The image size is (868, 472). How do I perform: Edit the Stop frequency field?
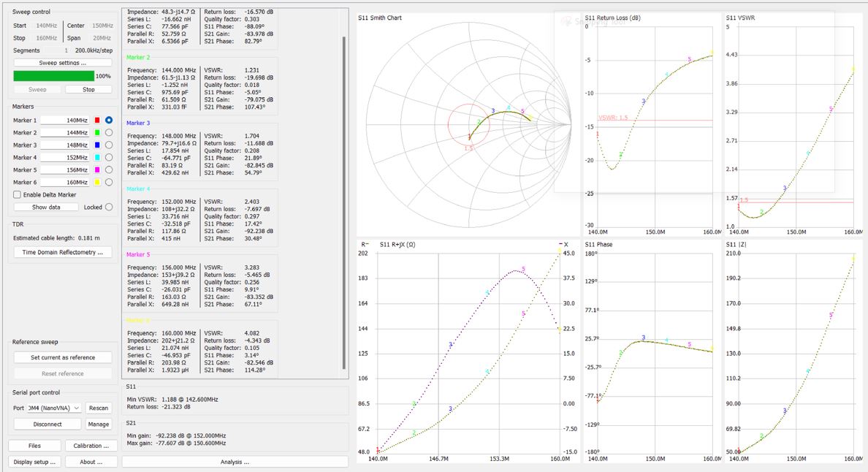pyautogui.click(x=46, y=38)
